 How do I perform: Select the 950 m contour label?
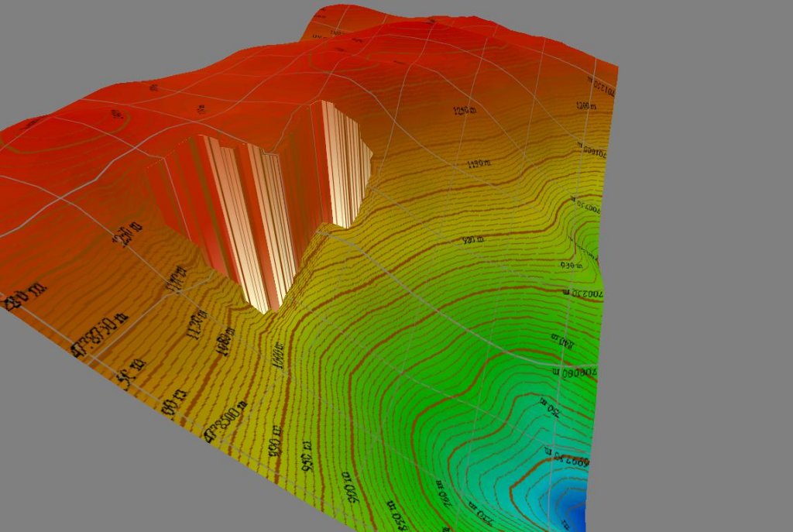point(307,457)
